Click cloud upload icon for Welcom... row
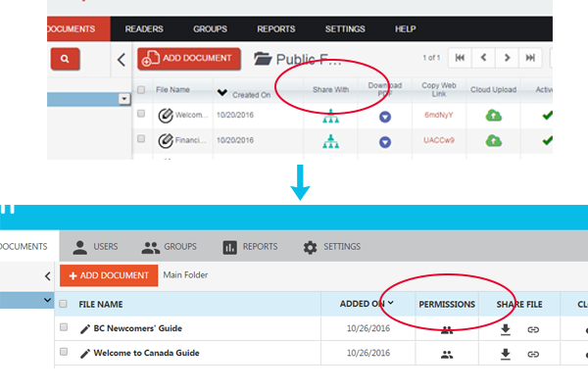This screenshot has height=392, width=588. coord(494,116)
